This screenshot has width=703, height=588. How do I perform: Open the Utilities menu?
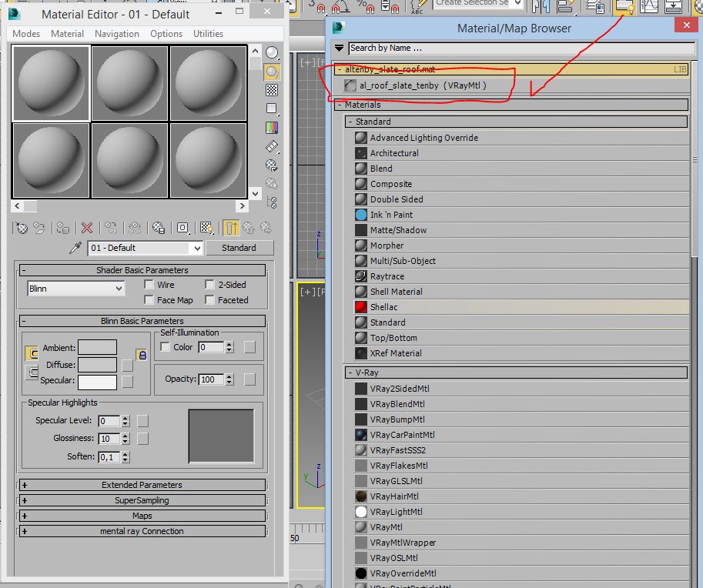(x=208, y=34)
